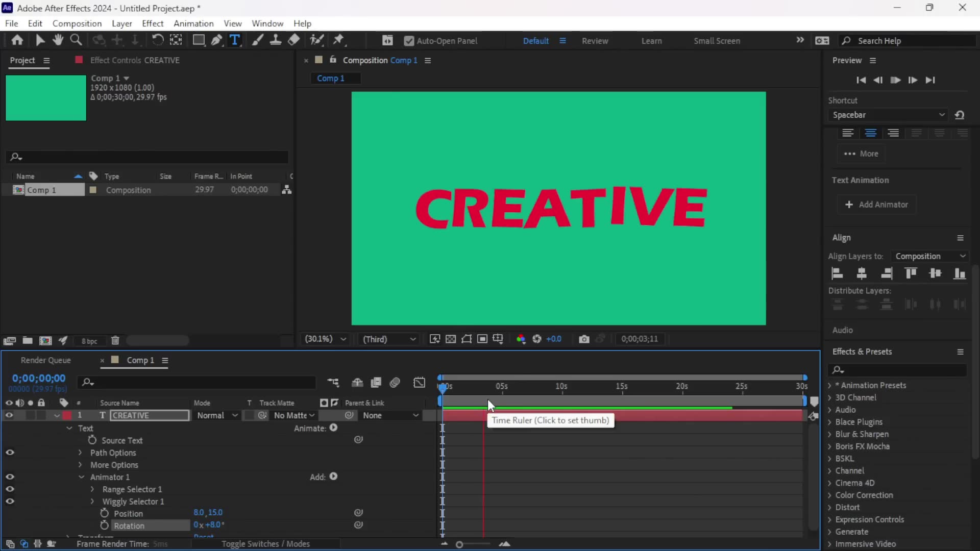Take a snapshot of the composition
The image size is (980, 551).
(x=584, y=339)
